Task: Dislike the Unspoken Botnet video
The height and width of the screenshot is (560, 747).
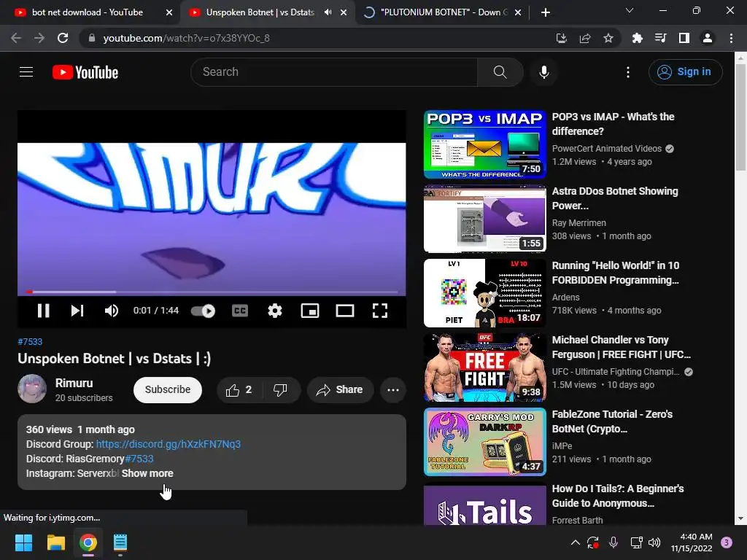Action: 281,390
